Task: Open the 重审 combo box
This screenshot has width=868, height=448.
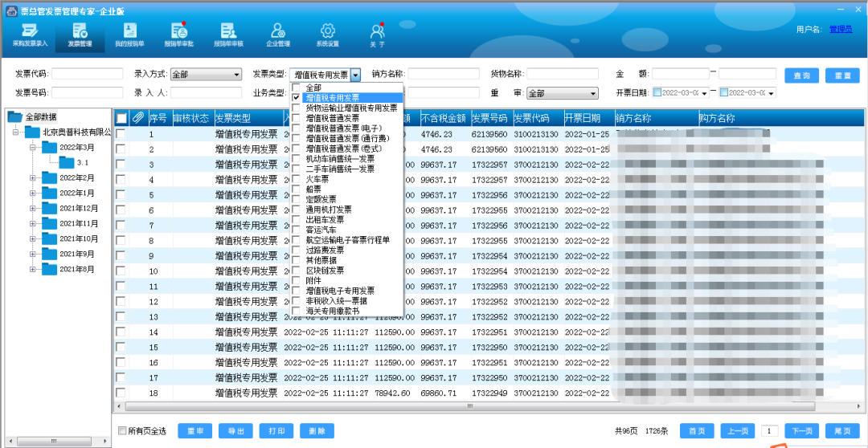Action: pos(563,93)
